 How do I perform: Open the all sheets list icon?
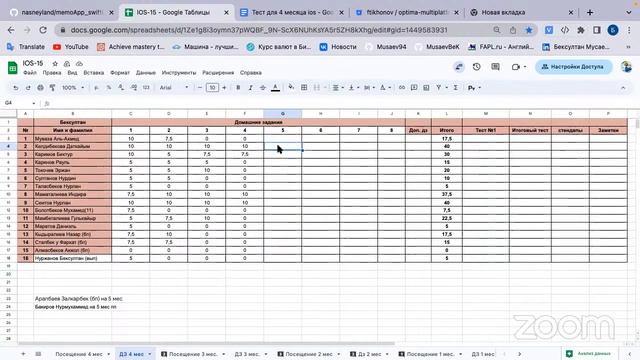[38, 354]
